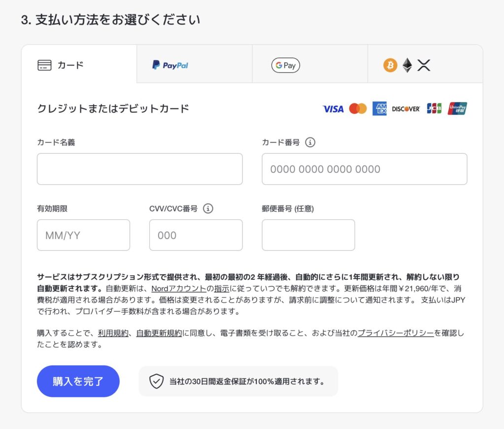Screen dimensions: 504x429
Task: Select the UnionPay card logo
Action: click(x=457, y=109)
